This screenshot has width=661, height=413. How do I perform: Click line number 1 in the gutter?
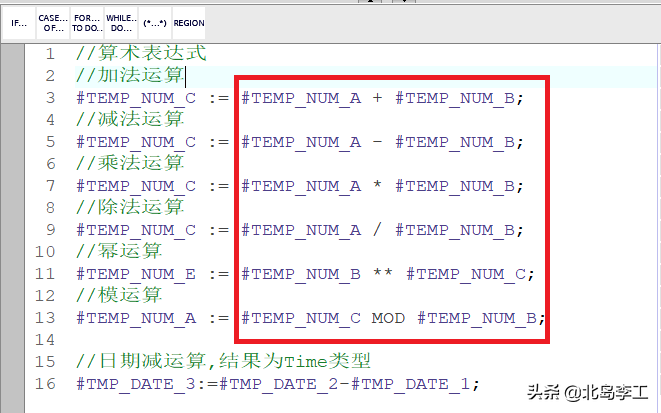[50, 54]
